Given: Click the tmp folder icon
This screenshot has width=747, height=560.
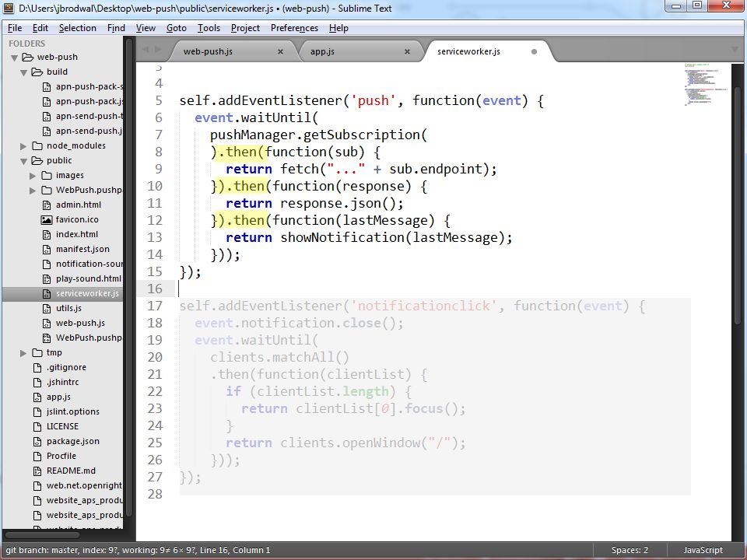Looking at the screenshot, I should (37, 352).
